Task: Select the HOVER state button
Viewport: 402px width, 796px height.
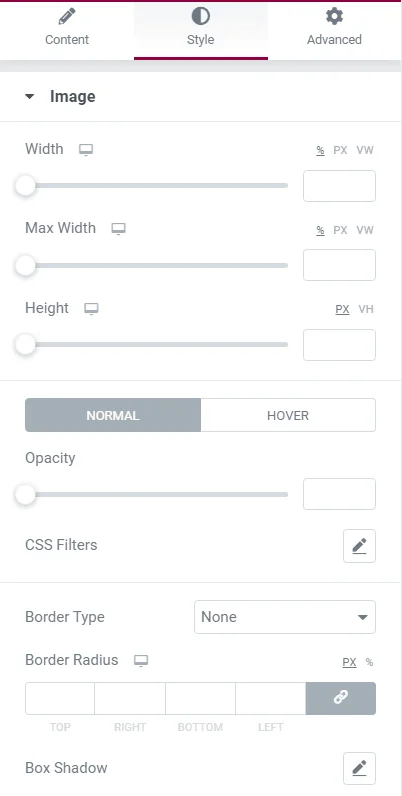Action: point(288,415)
